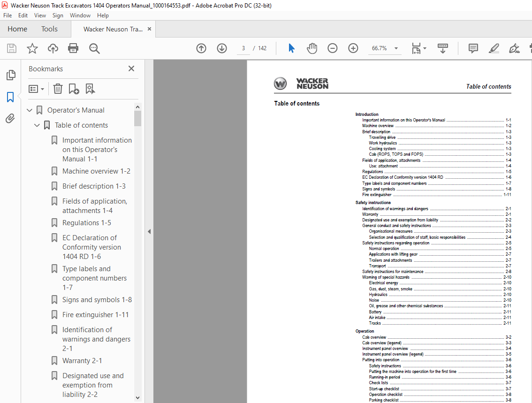Select the Wacker Neuson document tab
The width and height of the screenshot is (532, 403).
click(113, 29)
